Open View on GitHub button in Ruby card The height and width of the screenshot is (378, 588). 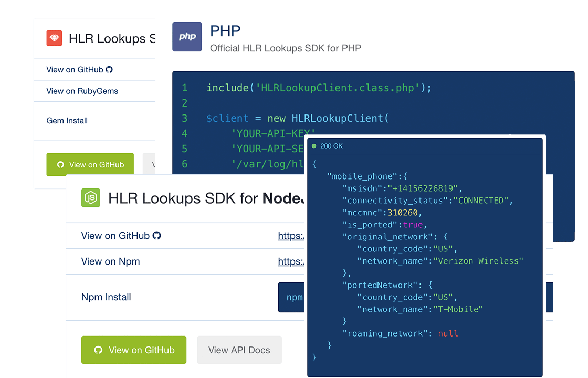coord(90,164)
